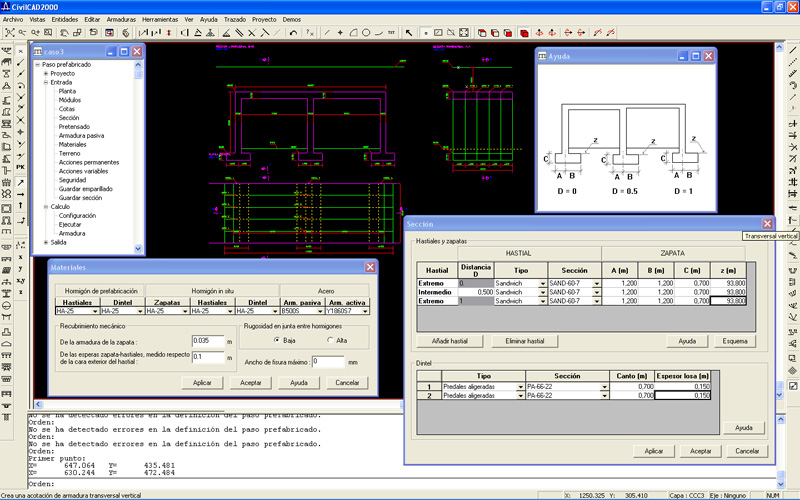The width and height of the screenshot is (800, 500).
Task: Select the arrow pointer selection tool
Action: coord(408,33)
